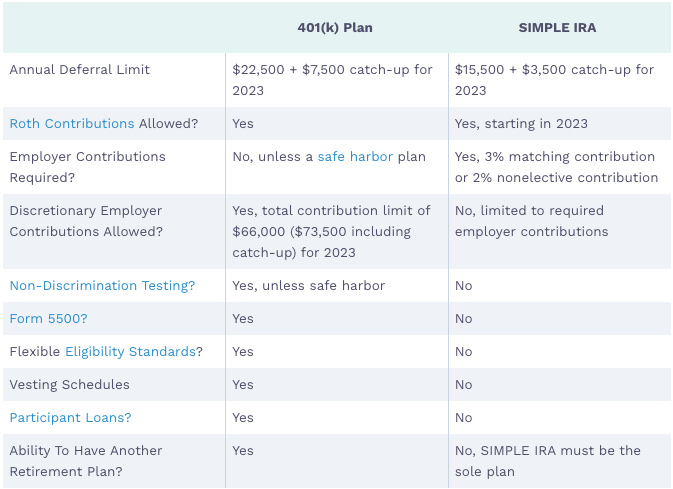Open the Eligibility Standards link
The width and height of the screenshot is (673, 489).
click(x=130, y=352)
